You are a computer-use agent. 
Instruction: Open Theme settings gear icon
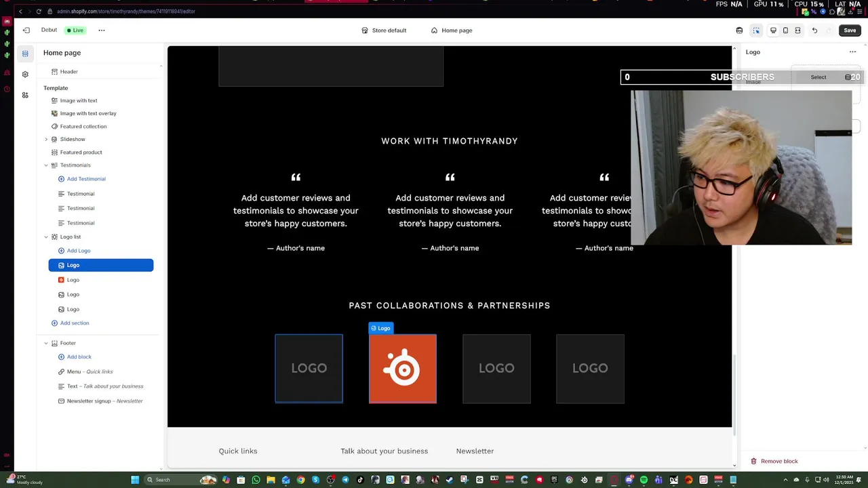25,74
